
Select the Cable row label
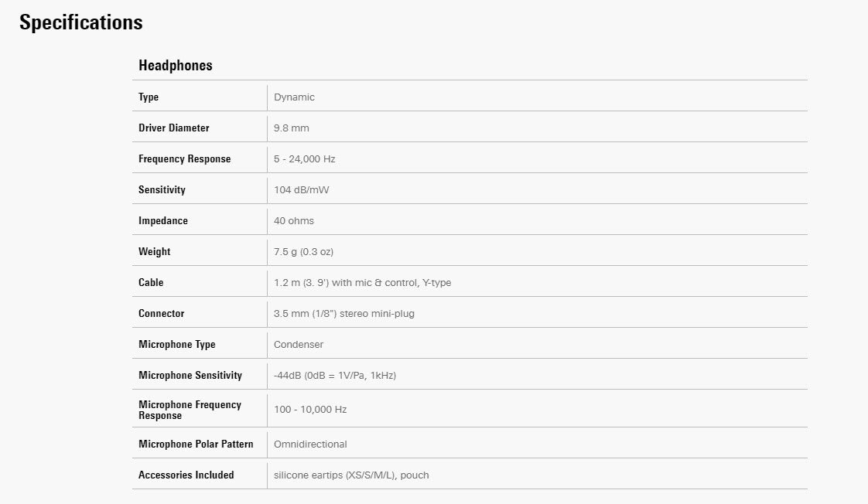point(151,283)
